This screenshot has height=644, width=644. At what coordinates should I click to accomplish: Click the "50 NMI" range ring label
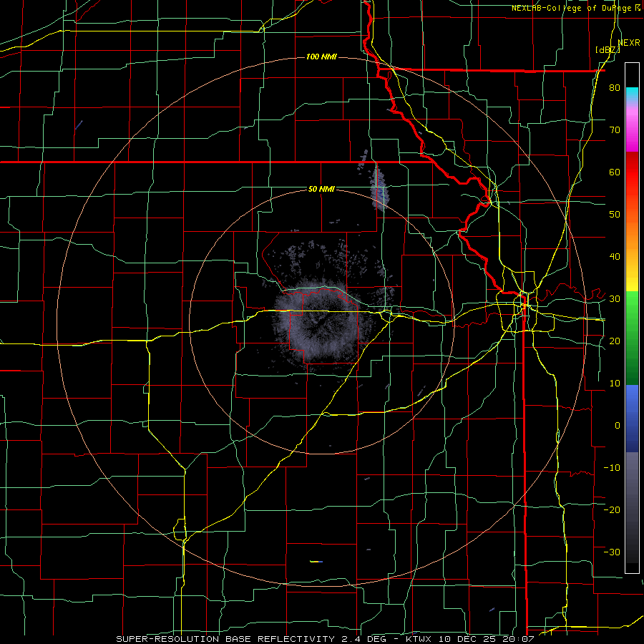tap(321, 189)
